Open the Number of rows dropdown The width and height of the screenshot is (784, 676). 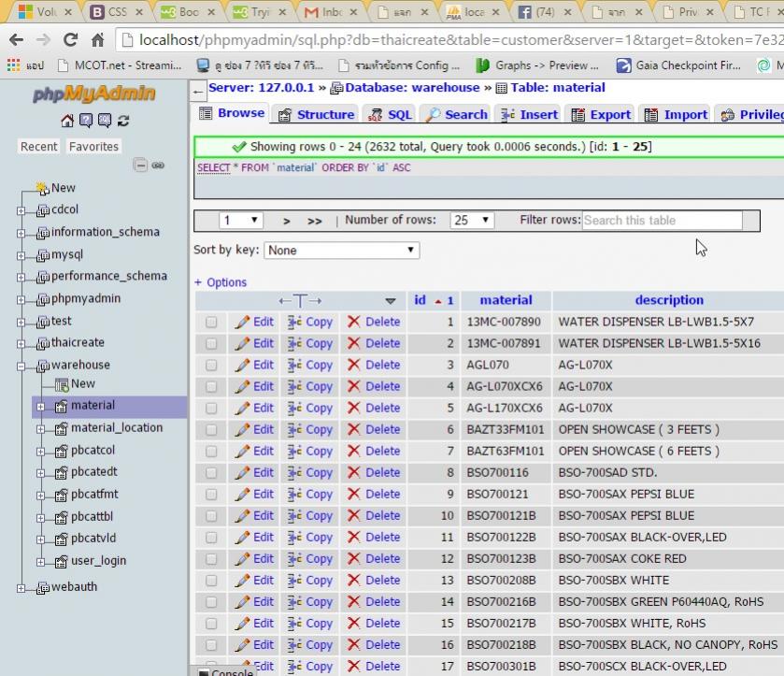[x=472, y=221]
